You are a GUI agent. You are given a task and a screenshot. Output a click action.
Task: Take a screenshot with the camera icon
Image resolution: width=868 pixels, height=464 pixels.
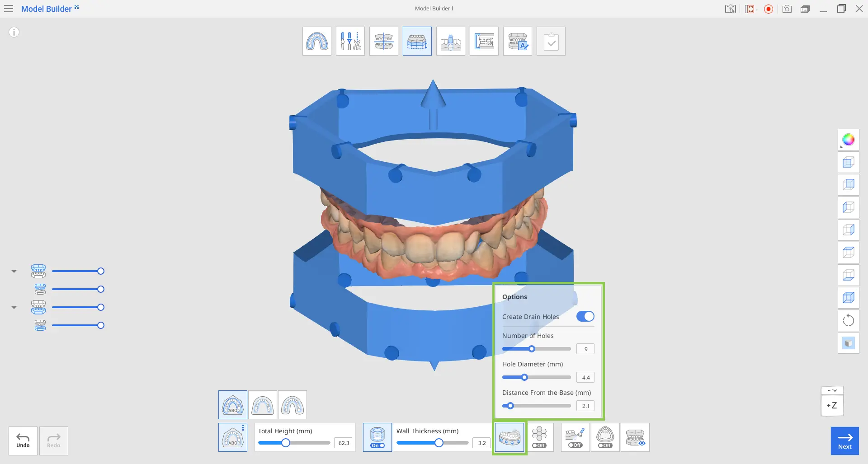tap(787, 9)
